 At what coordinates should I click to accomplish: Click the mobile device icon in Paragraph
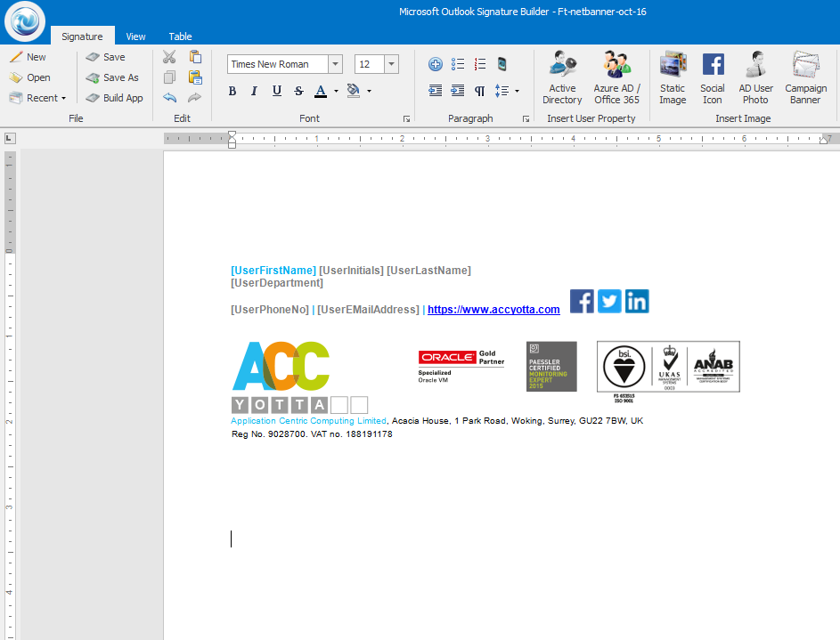502,64
